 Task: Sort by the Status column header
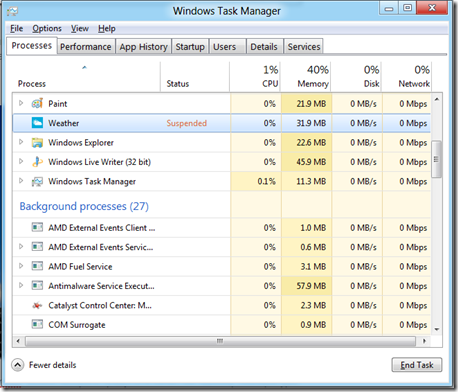coord(195,77)
